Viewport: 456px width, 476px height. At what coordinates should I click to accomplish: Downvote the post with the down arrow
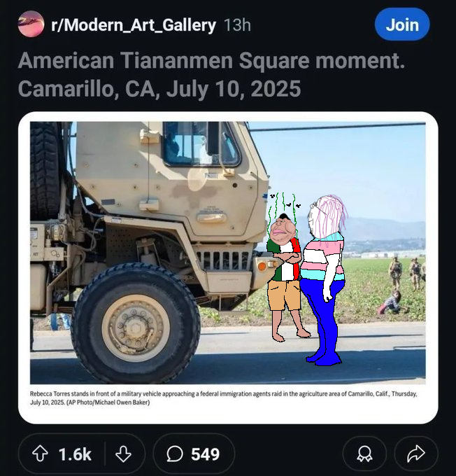click(x=123, y=454)
